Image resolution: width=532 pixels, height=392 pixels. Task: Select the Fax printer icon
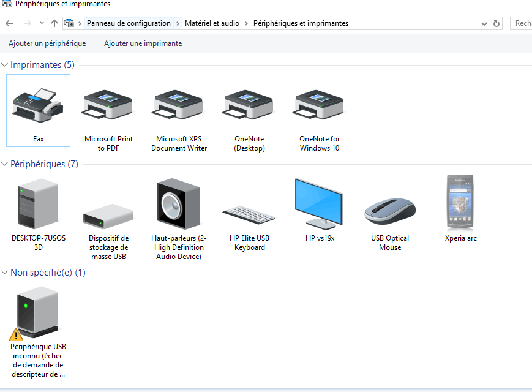click(38, 105)
